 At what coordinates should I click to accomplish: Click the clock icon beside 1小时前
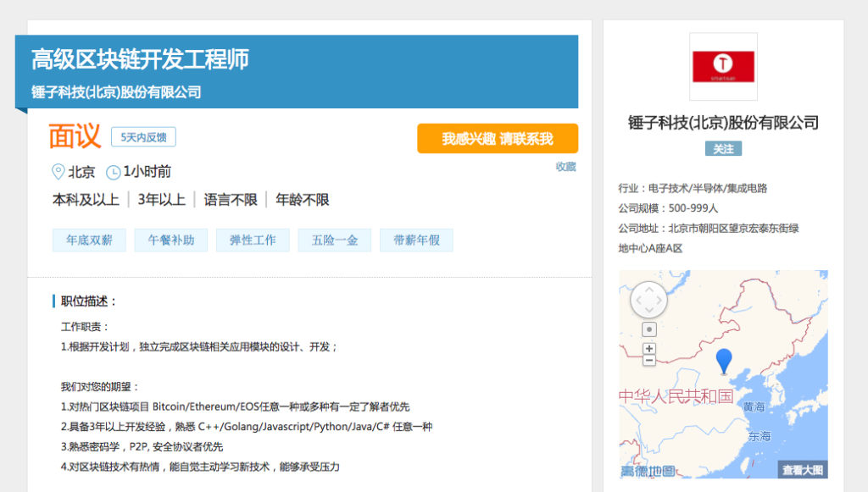113,172
